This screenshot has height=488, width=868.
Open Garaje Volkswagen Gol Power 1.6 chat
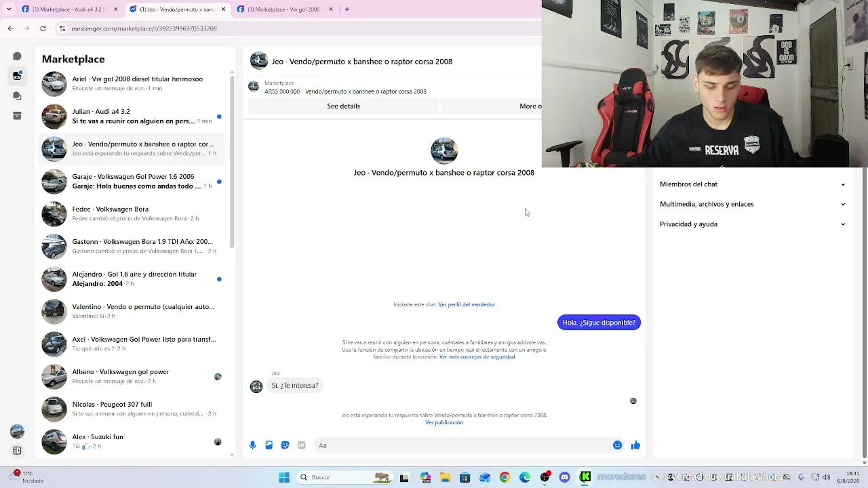[133, 182]
